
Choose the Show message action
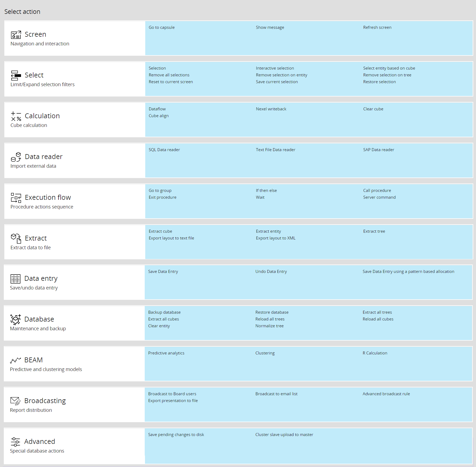[270, 27]
